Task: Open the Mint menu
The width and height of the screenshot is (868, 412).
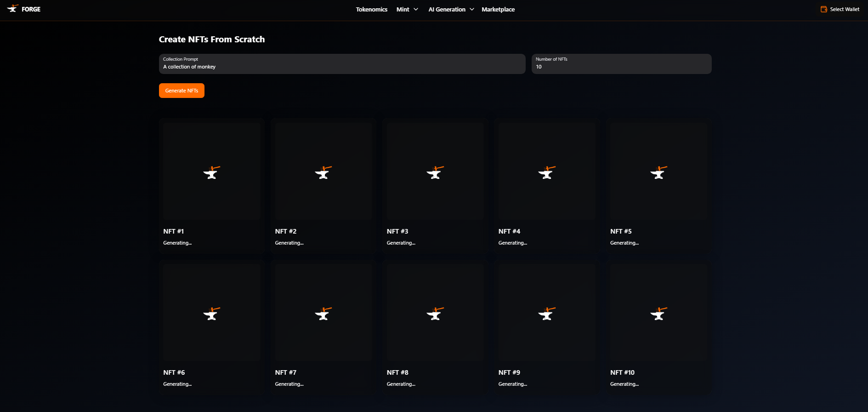Action: tap(403, 9)
